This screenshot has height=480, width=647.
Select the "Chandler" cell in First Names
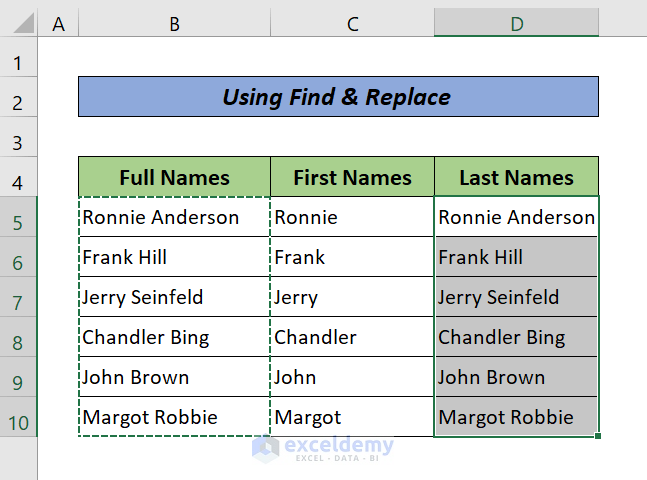click(352, 337)
